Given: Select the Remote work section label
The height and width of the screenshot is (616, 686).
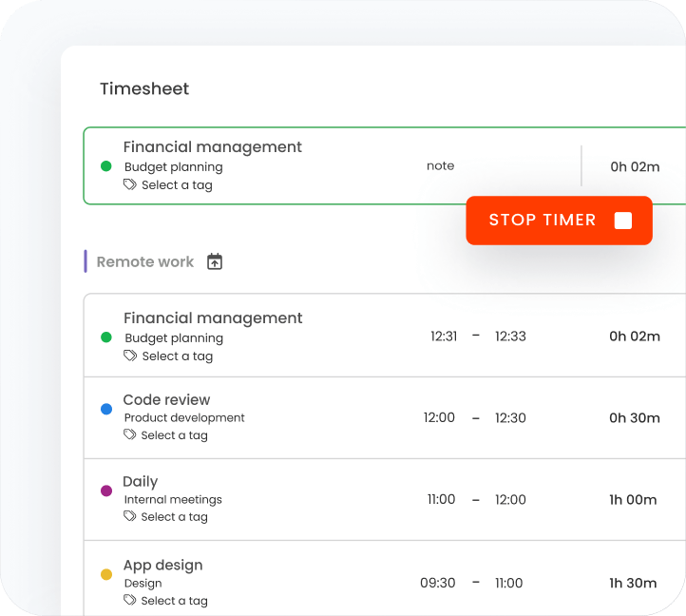Looking at the screenshot, I should 144,262.
